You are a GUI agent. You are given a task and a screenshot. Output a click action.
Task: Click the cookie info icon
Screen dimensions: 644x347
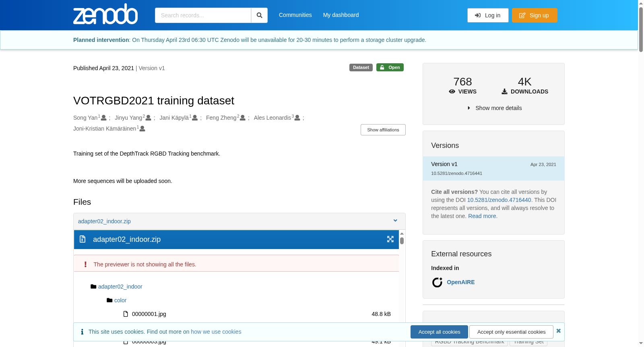pos(82,332)
